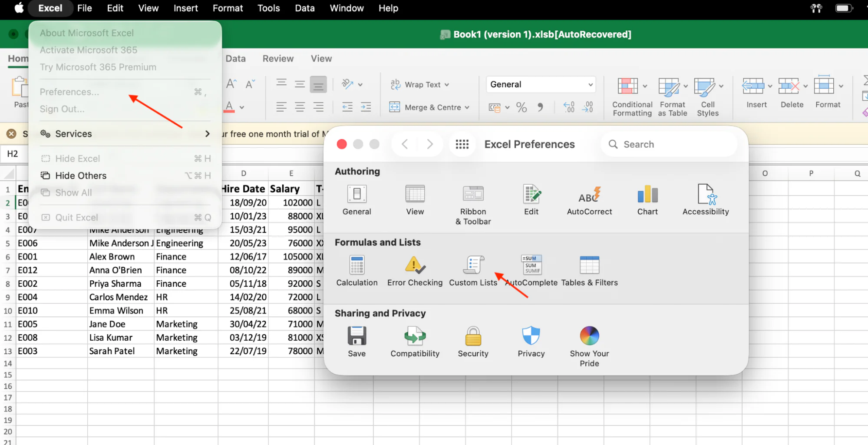Image resolution: width=868 pixels, height=445 pixels.
Task: Centre text horizontally in ribbon
Action: pyautogui.click(x=300, y=107)
